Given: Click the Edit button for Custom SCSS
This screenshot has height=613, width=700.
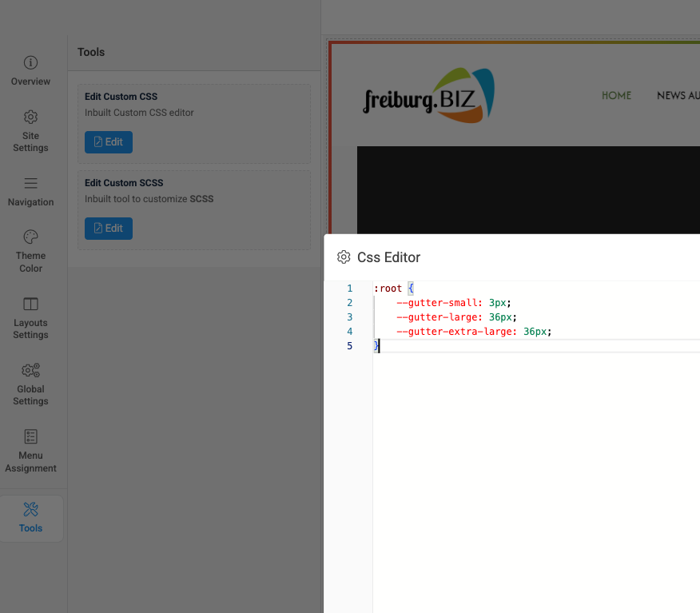Looking at the screenshot, I should [x=109, y=228].
